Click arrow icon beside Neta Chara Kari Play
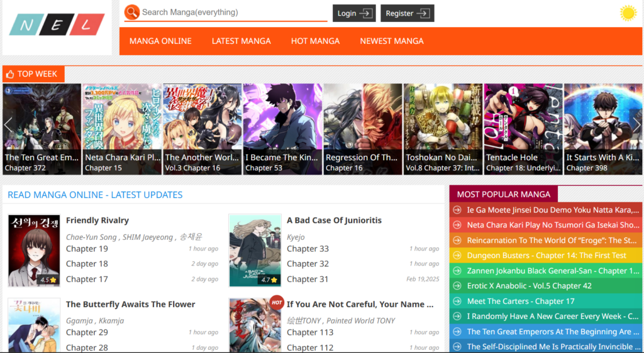This screenshot has height=353, width=644. pos(457,225)
